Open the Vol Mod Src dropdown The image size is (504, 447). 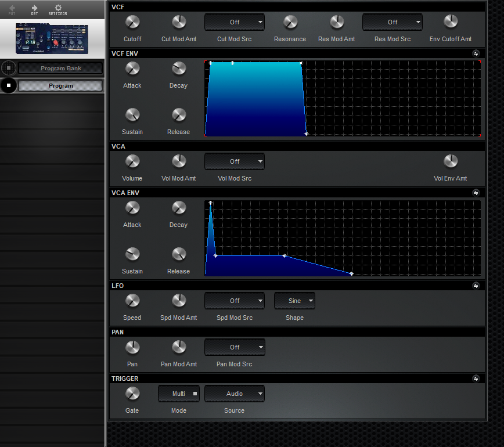pos(235,161)
